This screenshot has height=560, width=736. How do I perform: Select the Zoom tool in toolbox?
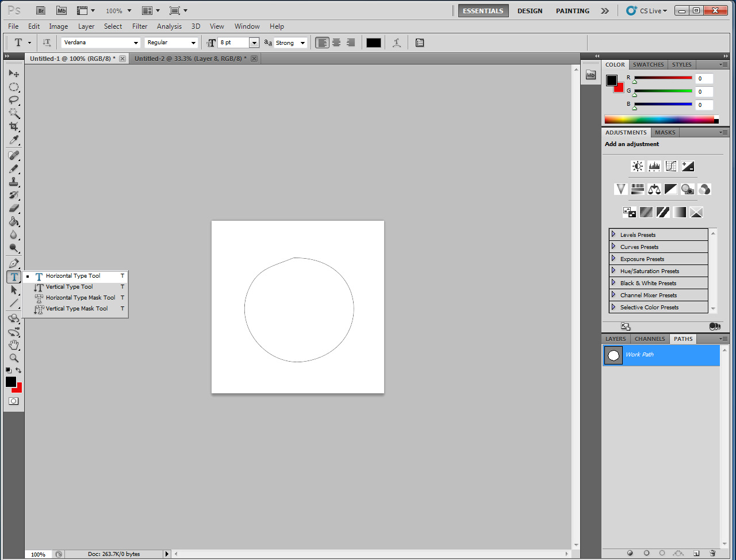point(14,358)
